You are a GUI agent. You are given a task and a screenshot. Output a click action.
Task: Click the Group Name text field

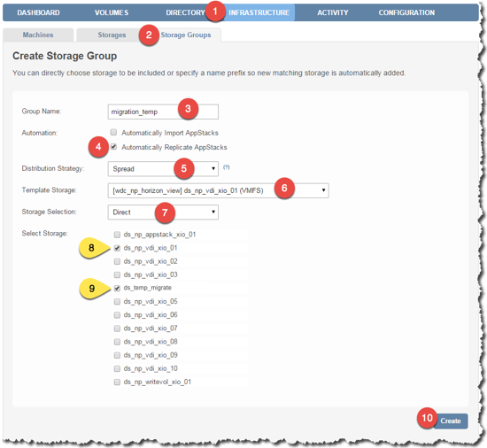point(163,112)
